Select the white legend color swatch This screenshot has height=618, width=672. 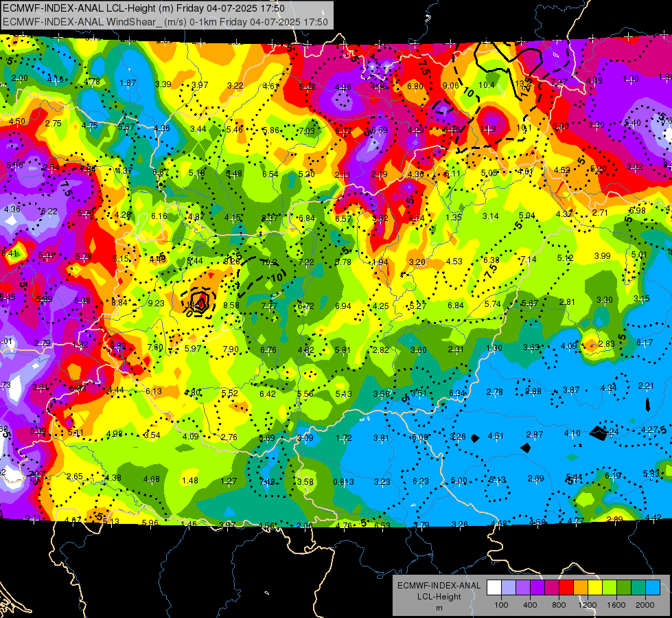point(494,587)
